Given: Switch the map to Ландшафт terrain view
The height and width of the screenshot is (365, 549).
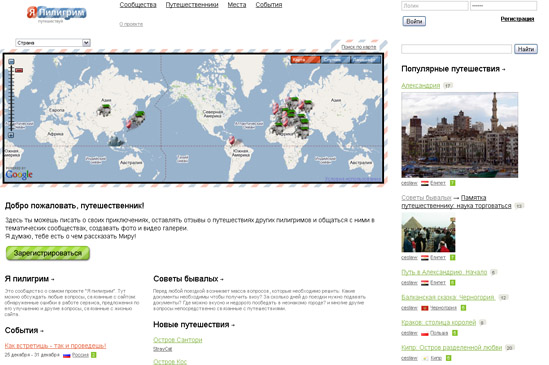Looking at the screenshot, I should tap(366, 60).
